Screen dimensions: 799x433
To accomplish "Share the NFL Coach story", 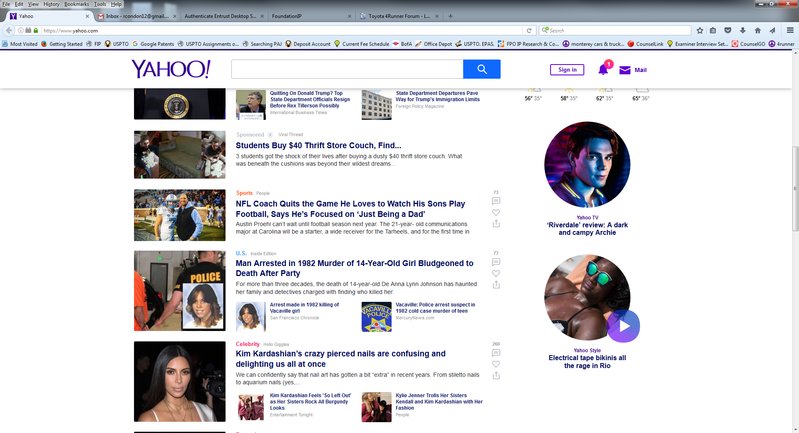I will click(496, 224).
